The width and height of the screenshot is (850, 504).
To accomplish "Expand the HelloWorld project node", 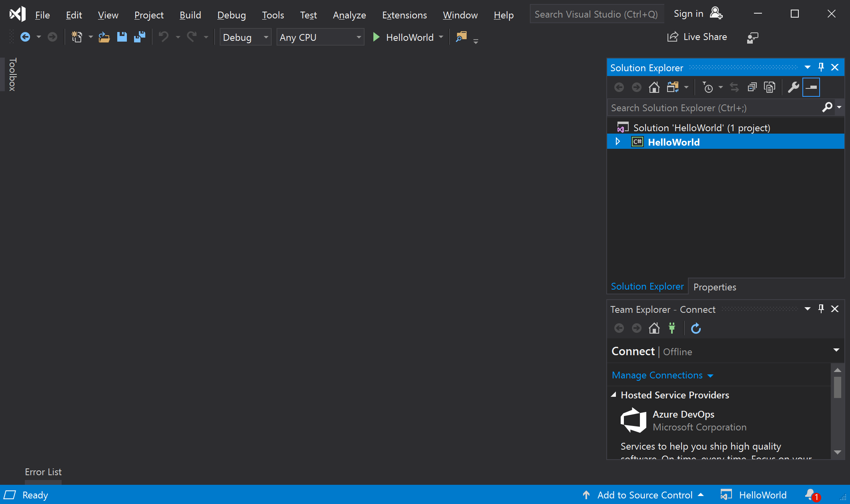I will [x=618, y=142].
